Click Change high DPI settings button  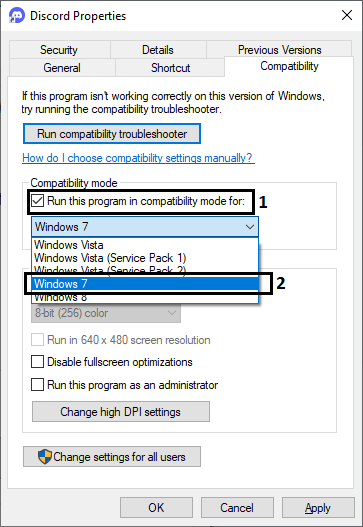coord(121,411)
